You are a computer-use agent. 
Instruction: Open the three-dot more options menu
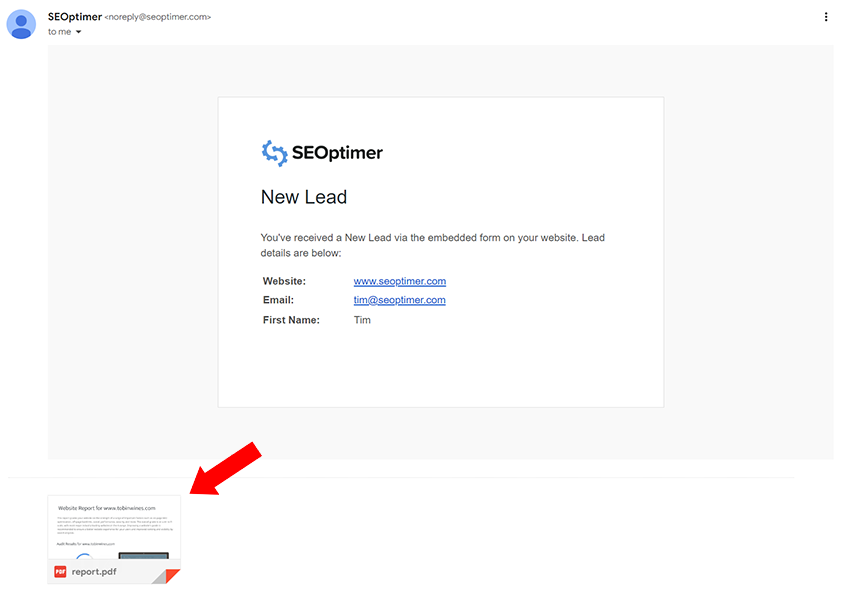[825, 17]
